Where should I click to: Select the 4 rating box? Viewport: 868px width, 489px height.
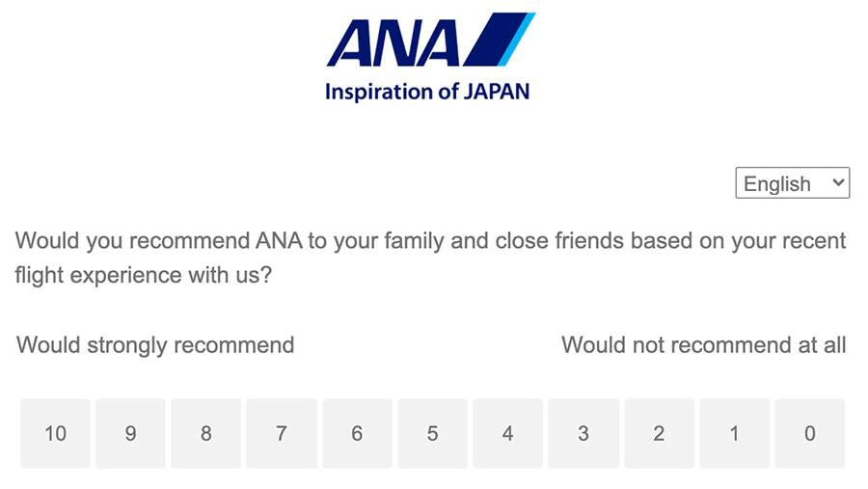tap(507, 434)
